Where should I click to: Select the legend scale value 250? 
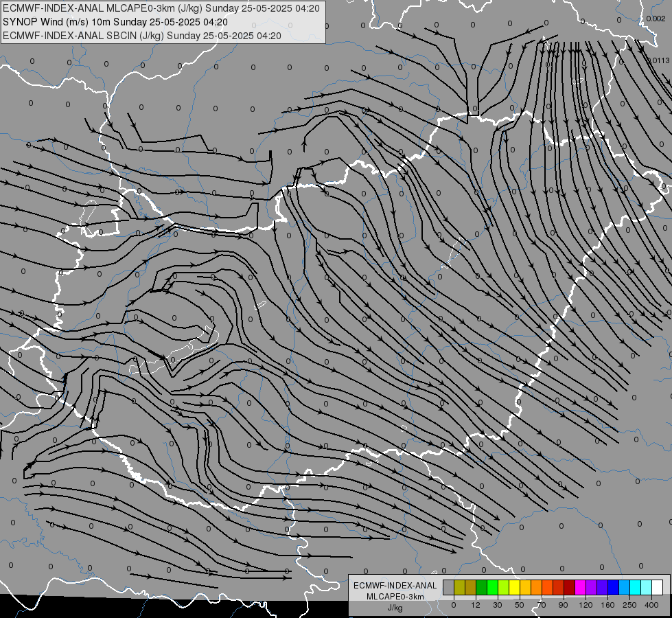(x=629, y=605)
